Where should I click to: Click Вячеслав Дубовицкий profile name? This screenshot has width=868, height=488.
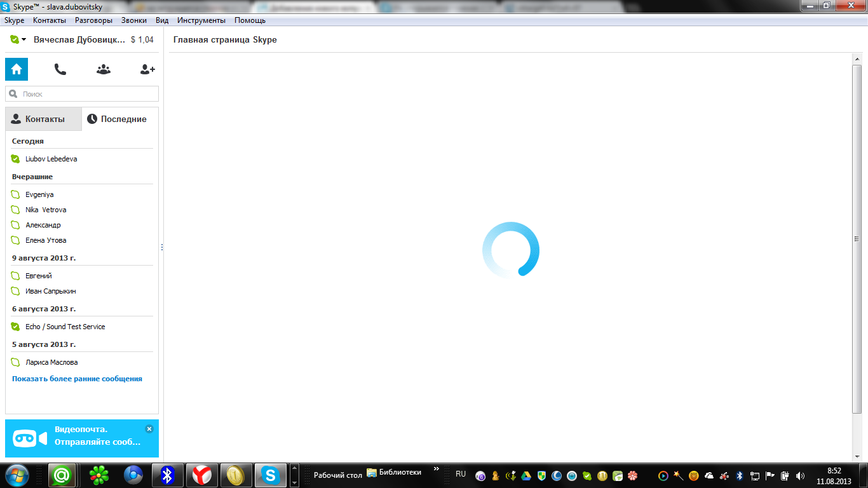tap(79, 39)
